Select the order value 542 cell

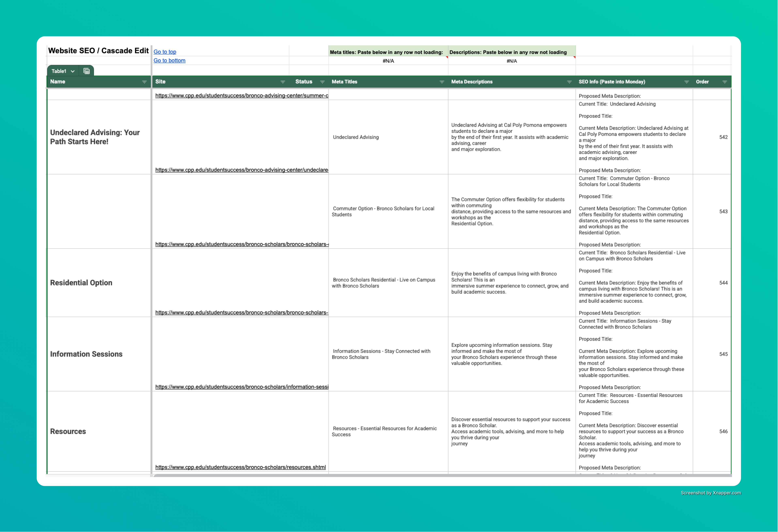tap(712, 137)
